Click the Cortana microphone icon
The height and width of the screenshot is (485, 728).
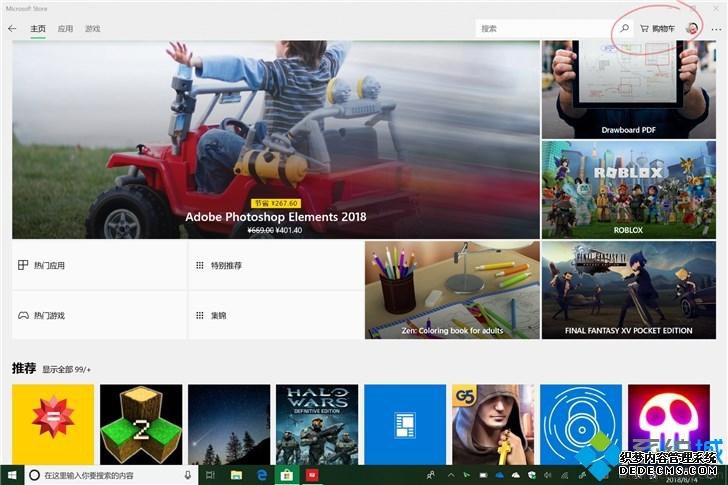coord(188,475)
